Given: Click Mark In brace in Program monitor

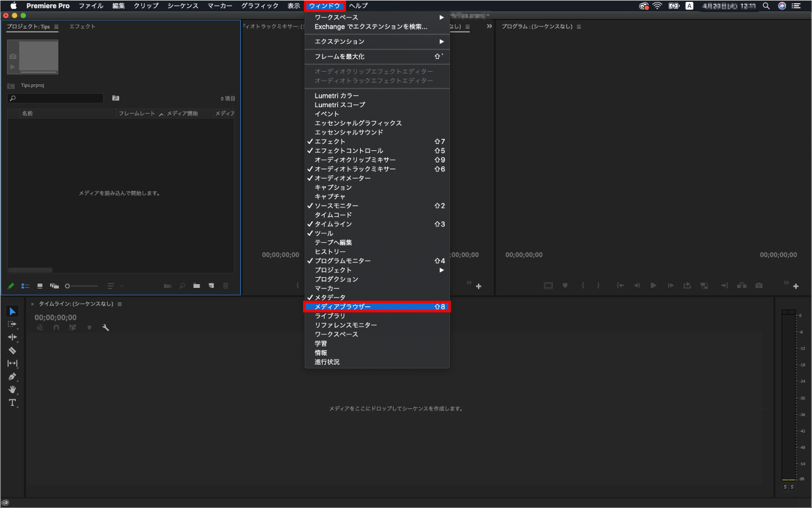Looking at the screenshot, I should click(x=583, y=285).
